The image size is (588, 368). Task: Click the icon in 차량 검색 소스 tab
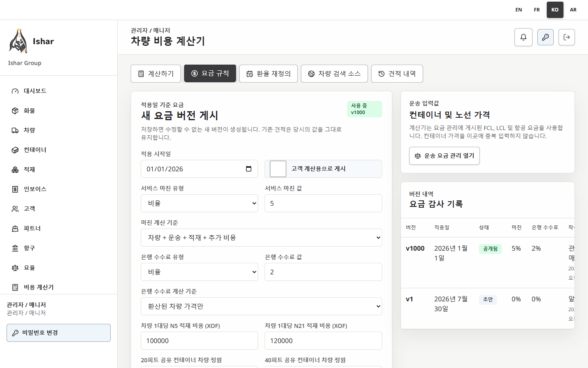tap(311, 74)
